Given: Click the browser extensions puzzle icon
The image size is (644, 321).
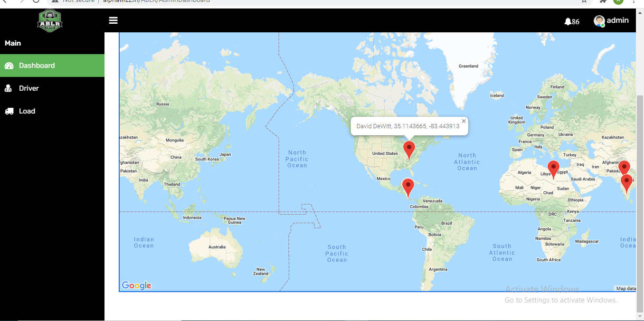Looking at the screenshot, I should tap(603, 1).
